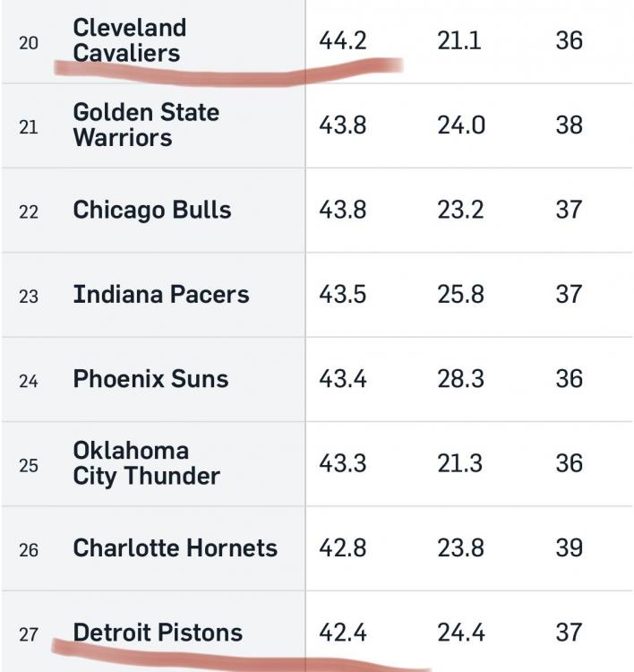Open the Charlotte Hornets team link
This screenshot has height=672, width=634.
pyautogui.click(x=176, y=548)
